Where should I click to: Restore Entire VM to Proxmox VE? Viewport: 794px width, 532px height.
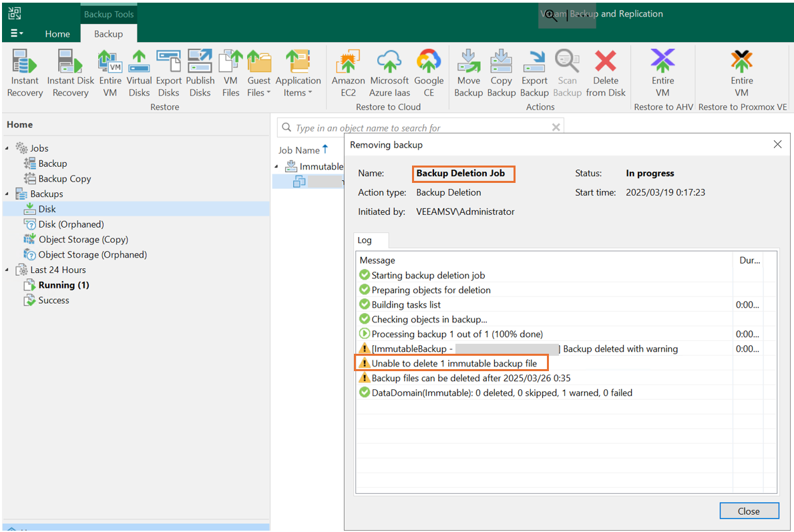(742, 73)
